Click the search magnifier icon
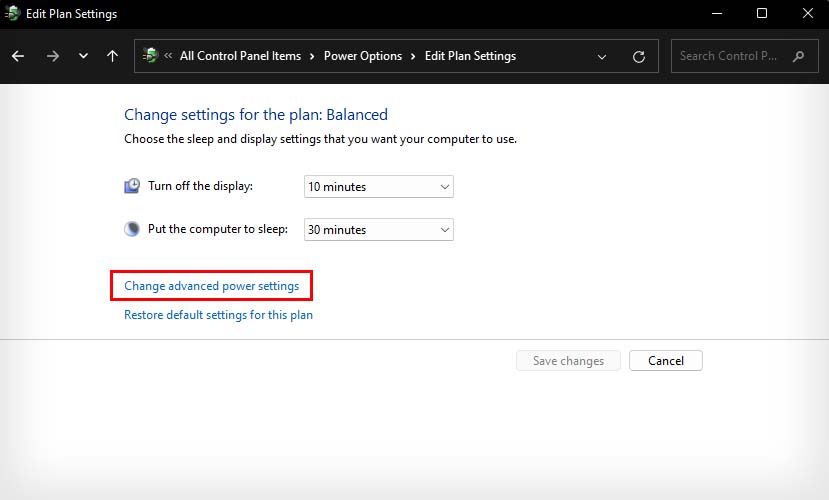Screen dimensions: 829x500 (x=798, y=56)
